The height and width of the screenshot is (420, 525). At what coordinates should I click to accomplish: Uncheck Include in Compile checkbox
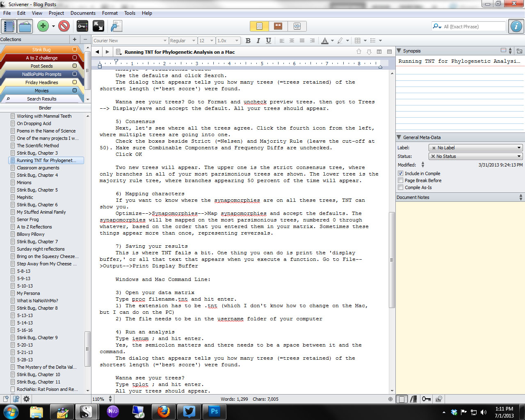tap(401, 173)
